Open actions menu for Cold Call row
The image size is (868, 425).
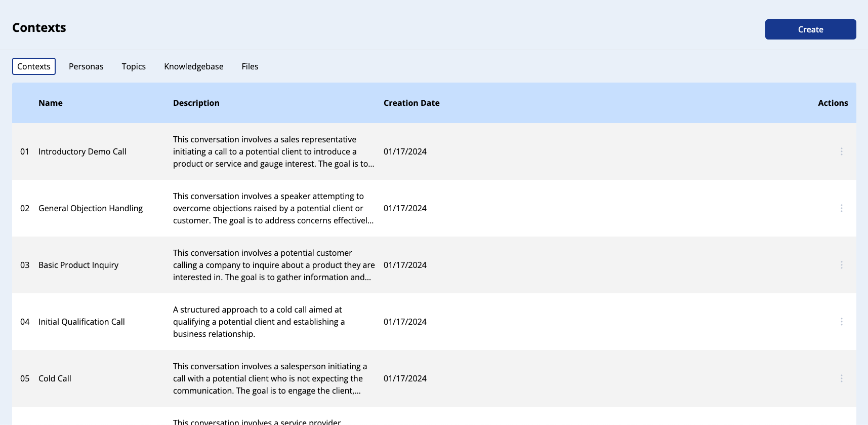click(x=841, y=378)
